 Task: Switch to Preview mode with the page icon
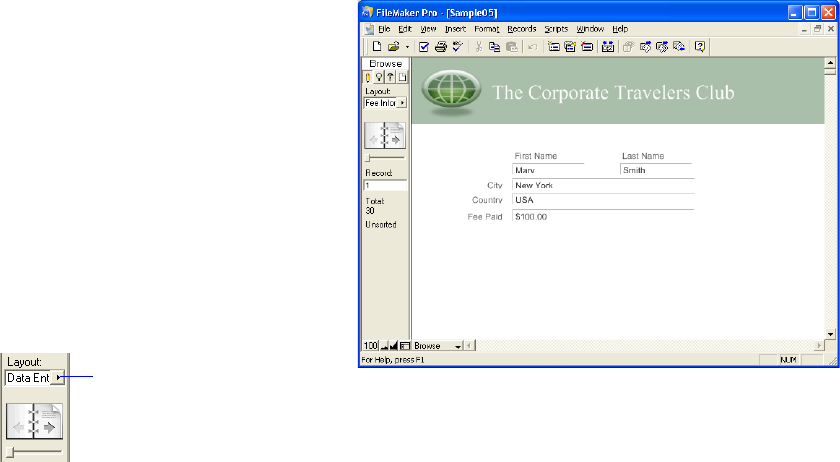click(402, 77)
